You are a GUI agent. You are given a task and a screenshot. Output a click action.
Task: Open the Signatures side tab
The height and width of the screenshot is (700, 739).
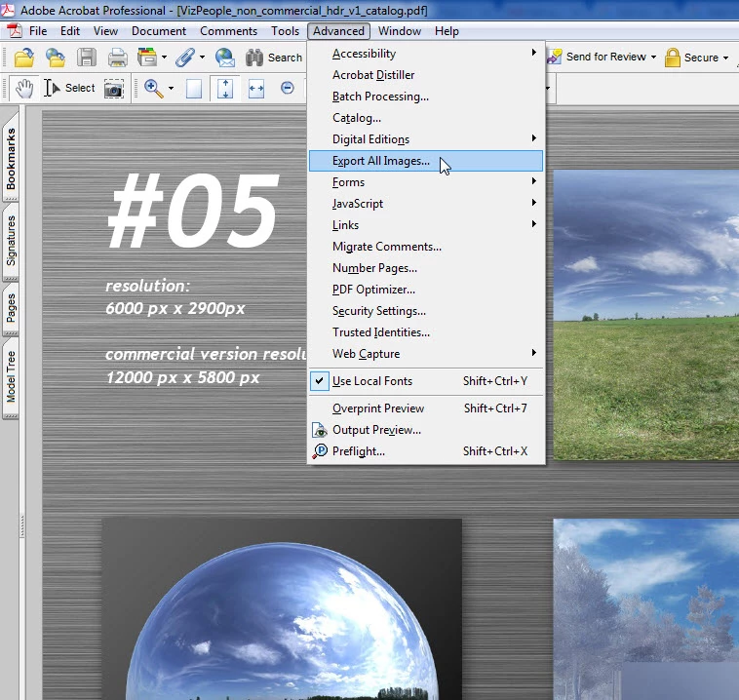coord(11,241)
